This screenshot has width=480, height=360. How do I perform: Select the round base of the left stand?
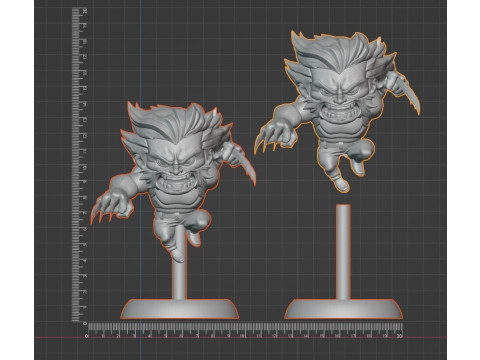(x=179, y=309)
